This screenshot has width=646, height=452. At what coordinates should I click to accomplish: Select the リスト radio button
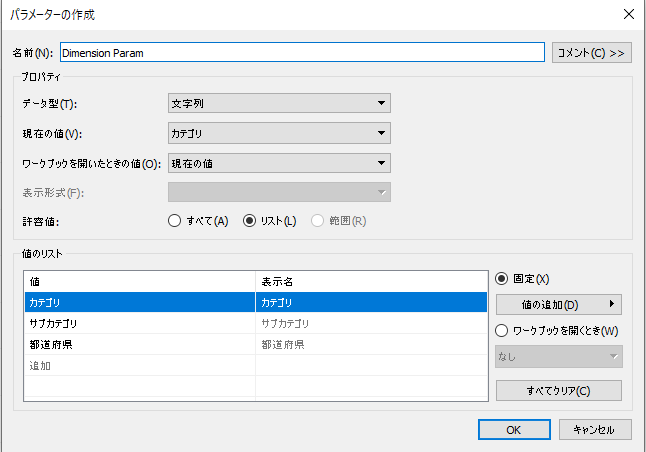pyautogui.click(x=251, y=221)
